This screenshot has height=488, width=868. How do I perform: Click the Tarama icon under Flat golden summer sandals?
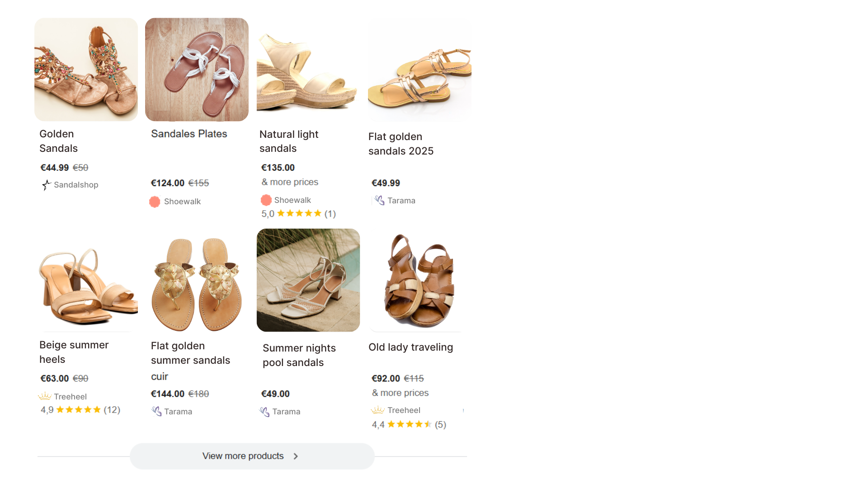pos(156,411)
